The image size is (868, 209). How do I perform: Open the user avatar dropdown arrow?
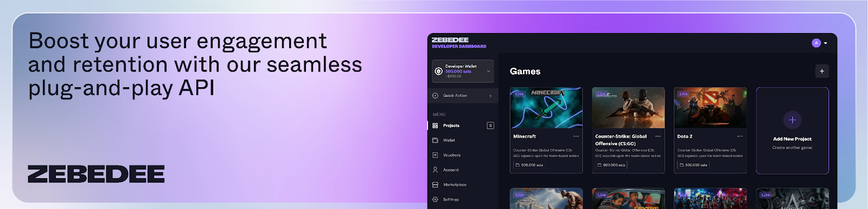tap(826, 43)
